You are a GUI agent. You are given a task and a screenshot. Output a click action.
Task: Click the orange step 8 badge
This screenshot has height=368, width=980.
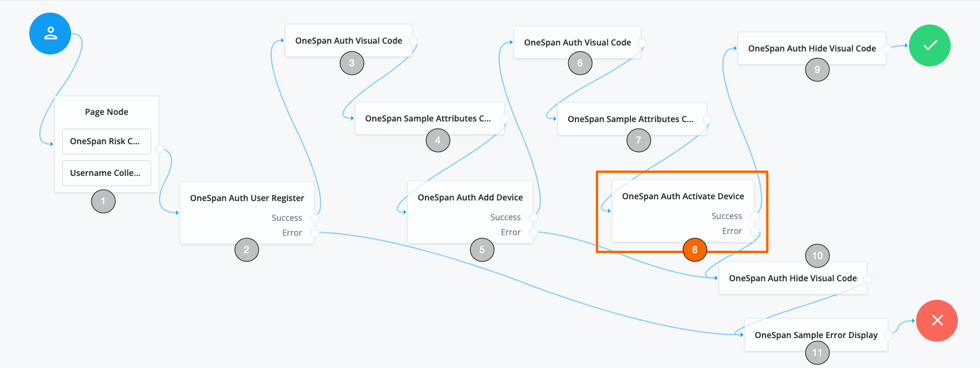[694, 250]
